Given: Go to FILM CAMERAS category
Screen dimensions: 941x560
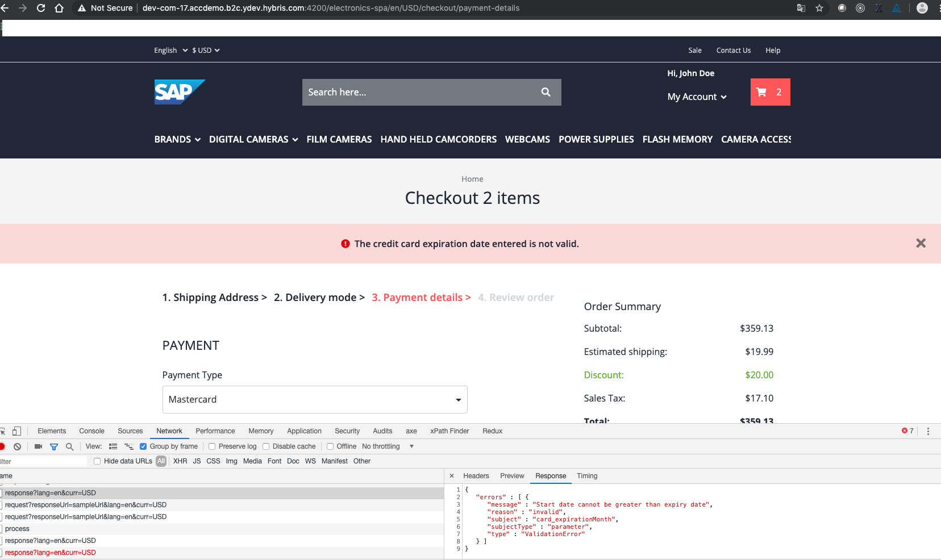Looking at the screenshot, I should pos(339,139).
